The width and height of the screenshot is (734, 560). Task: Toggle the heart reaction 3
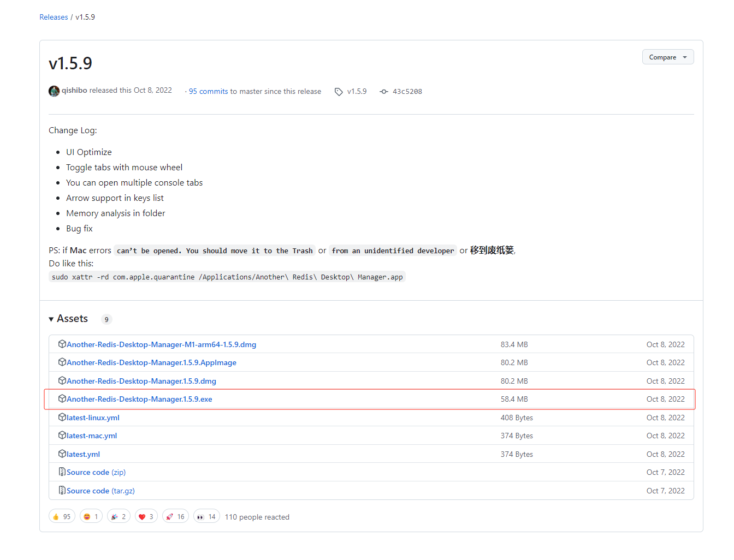pos(146,516)
